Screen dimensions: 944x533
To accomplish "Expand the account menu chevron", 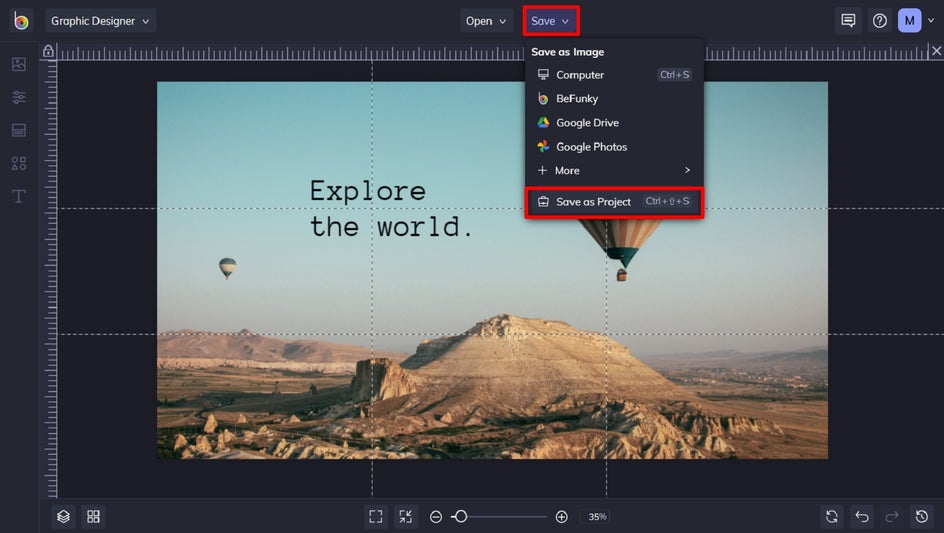I will click(x=931, y=20).
